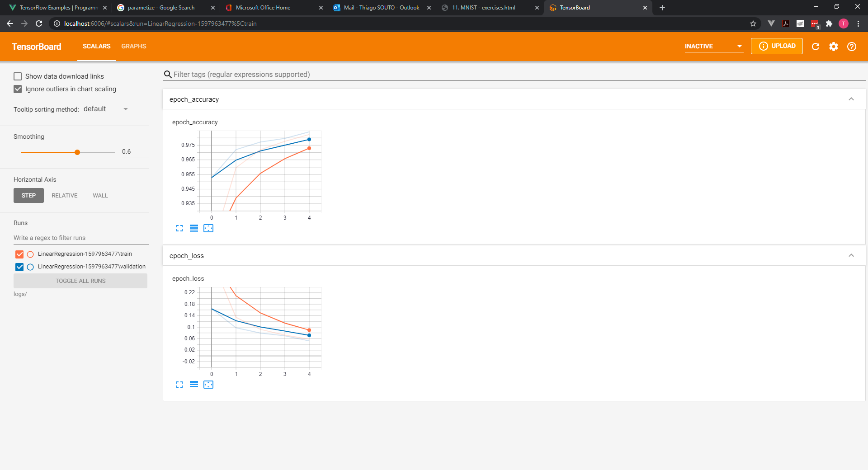Open the browser extensions puzzle icon
Image resolution: width=868 pixels, height=470 pixels.
(x=829, y=23)
